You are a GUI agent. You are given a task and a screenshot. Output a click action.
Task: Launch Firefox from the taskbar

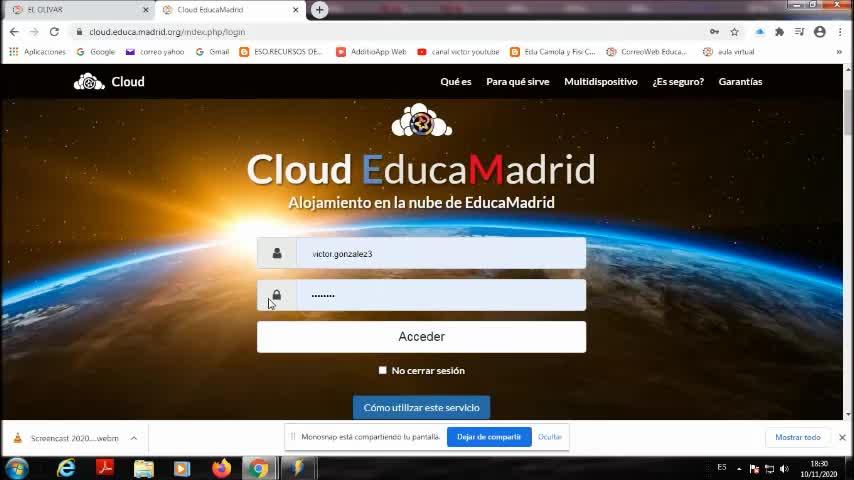[221, 469]
